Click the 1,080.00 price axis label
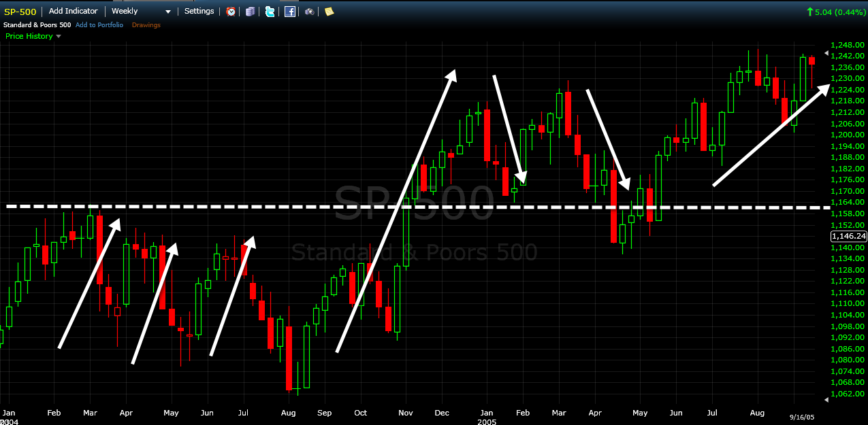Viewport: 868px width, 425px height. point(846,360)
